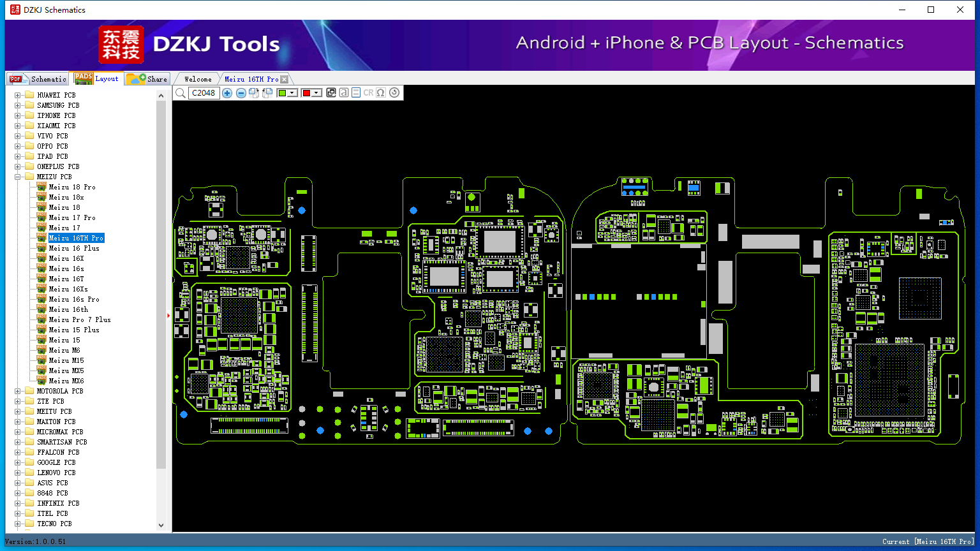
Task: Zoom out with the blue minus button
Action: point(241,93)
